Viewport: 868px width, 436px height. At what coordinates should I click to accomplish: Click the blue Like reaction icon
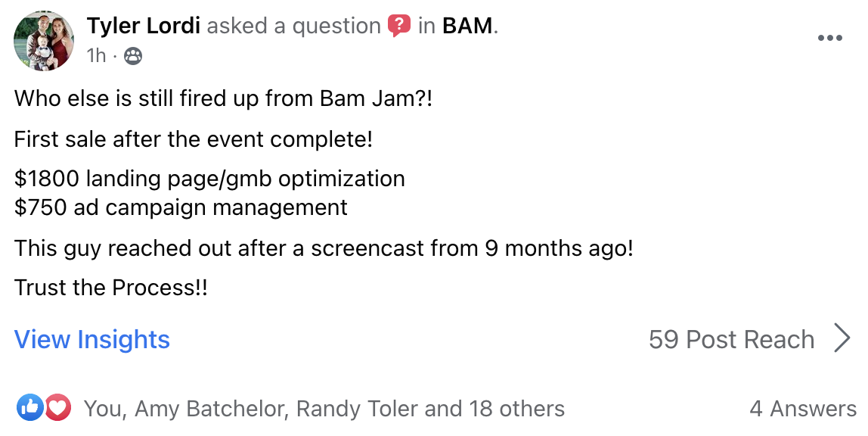click(x=30, y=409)
